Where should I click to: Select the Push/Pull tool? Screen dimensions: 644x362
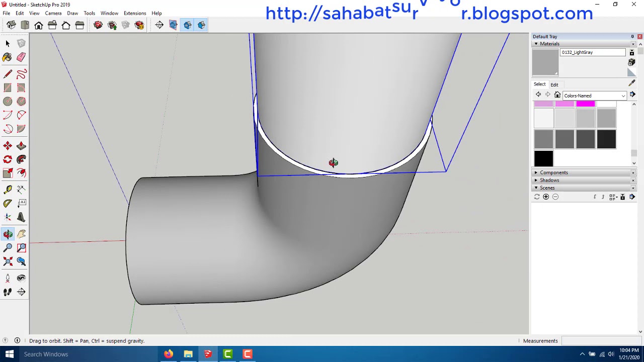[x=21, y=146]
